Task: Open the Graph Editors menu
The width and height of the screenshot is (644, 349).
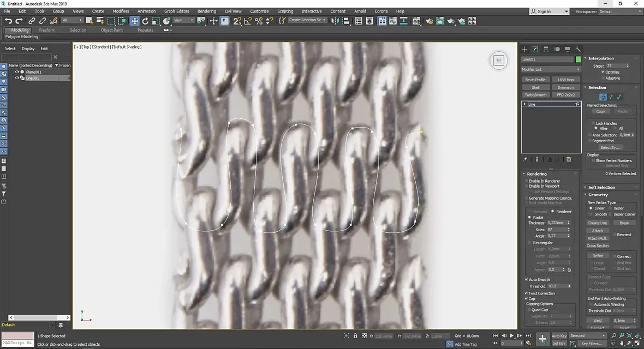Action: pyautogui.click(x=176, y=11)
